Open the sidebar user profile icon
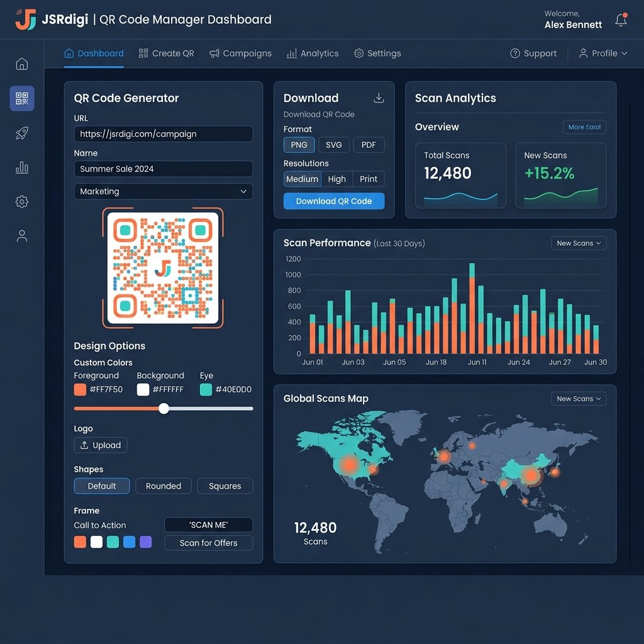Screen dimensions: 644x644 coord(22,236)
